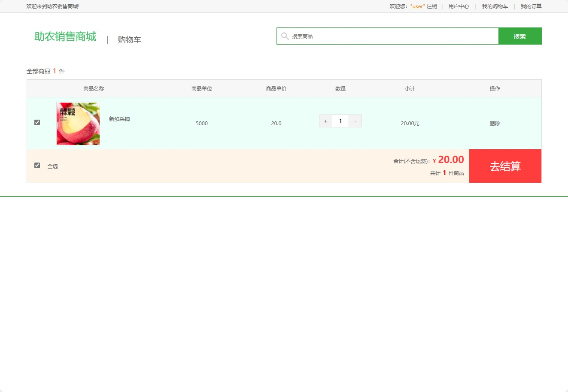Open the 用户中心 user center
This screenshot has height=392, width=568.
458,6
